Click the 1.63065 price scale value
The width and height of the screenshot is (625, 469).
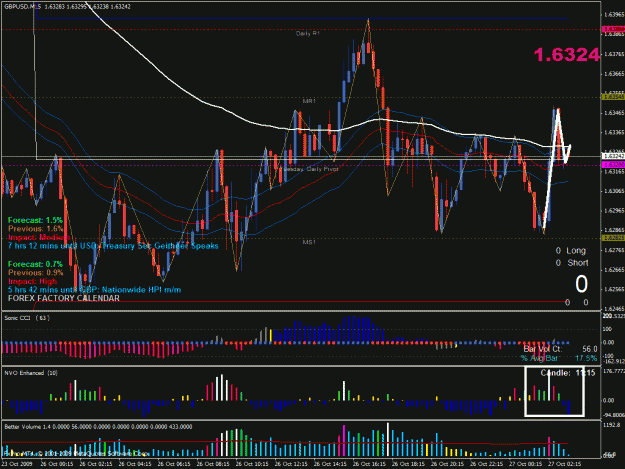click(x=614, y=191)
